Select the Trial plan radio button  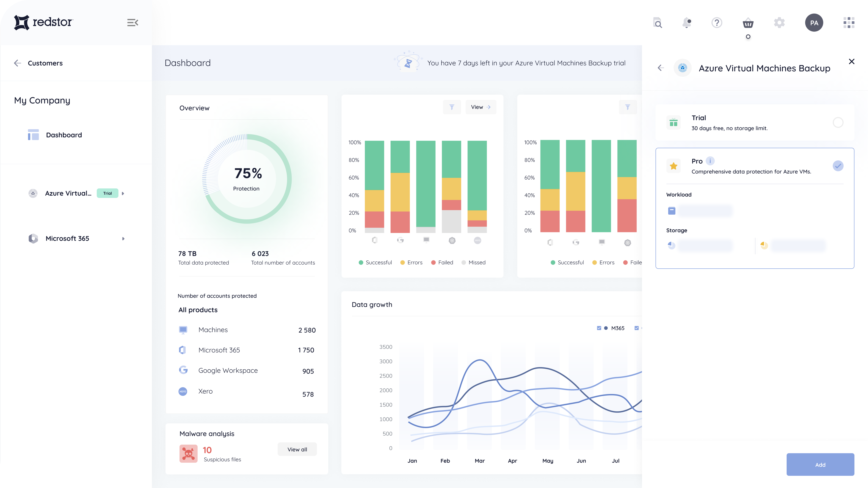click(x=838, y=122)
